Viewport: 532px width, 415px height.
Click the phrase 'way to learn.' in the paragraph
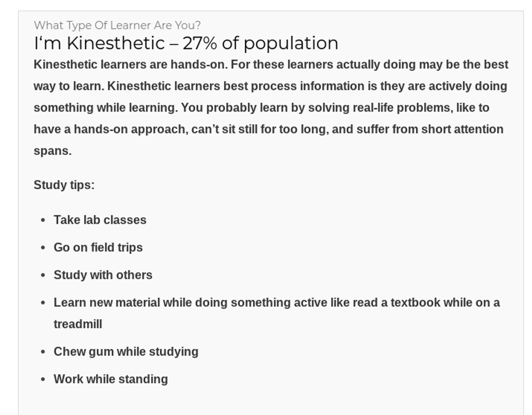click(x=69, y=86)
